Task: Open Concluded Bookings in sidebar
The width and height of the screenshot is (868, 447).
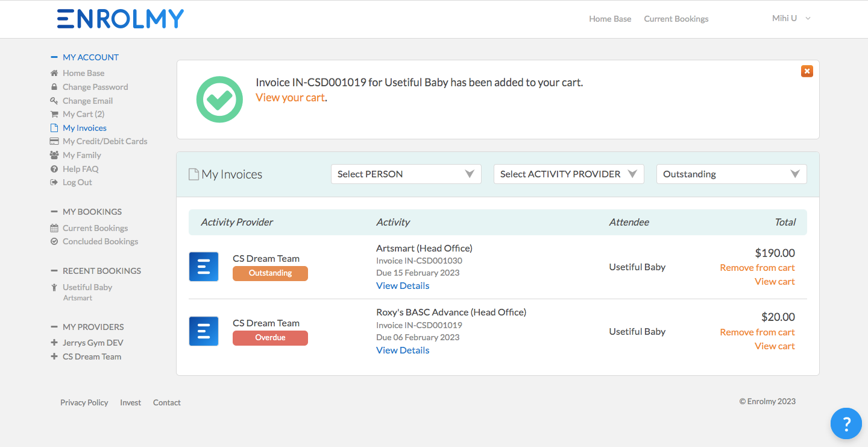Action: point(100,241)
